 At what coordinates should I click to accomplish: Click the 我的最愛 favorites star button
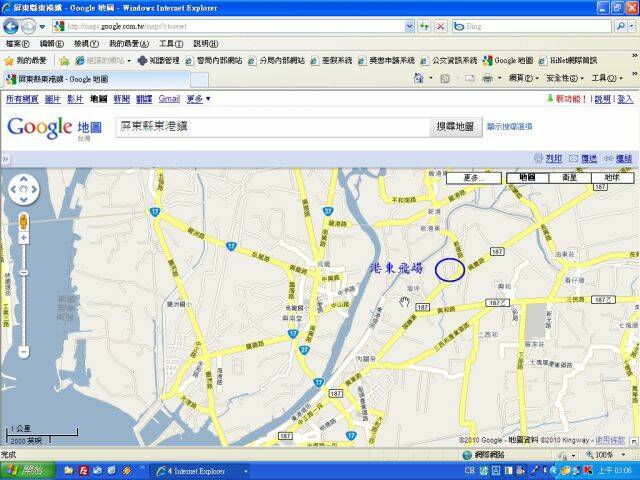tap(26, 61)
